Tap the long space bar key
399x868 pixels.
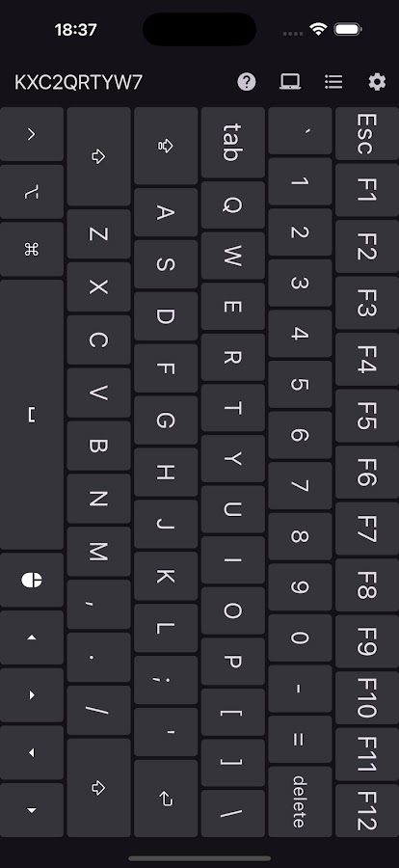point(32,415)
